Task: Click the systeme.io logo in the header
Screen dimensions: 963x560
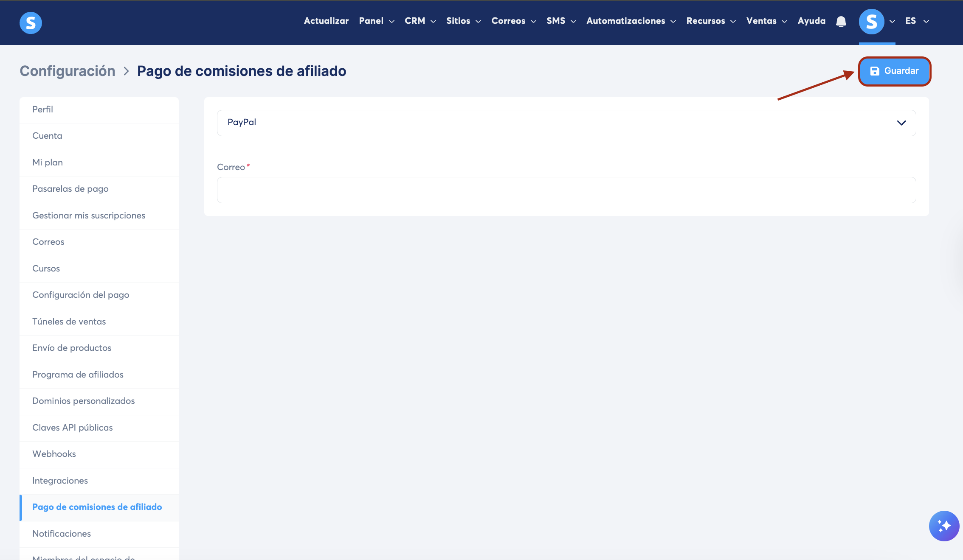Action: point(31,22)
